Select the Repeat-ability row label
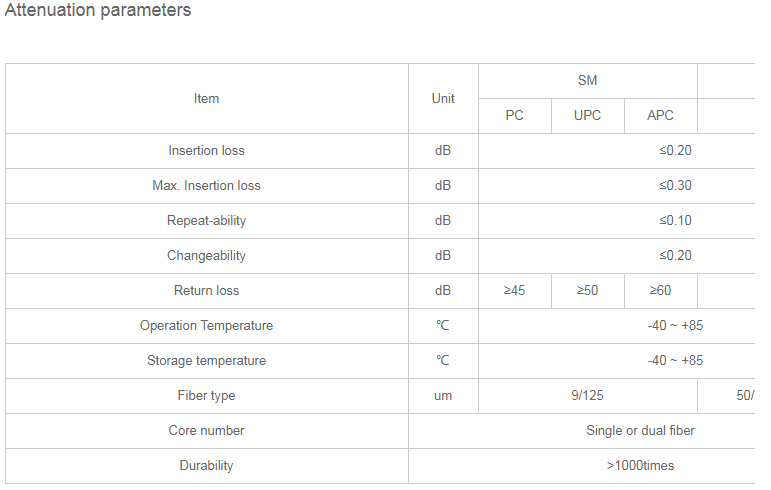 point(207,221)
